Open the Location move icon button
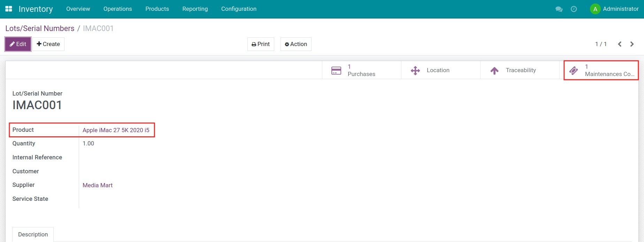 click(415, 70)
